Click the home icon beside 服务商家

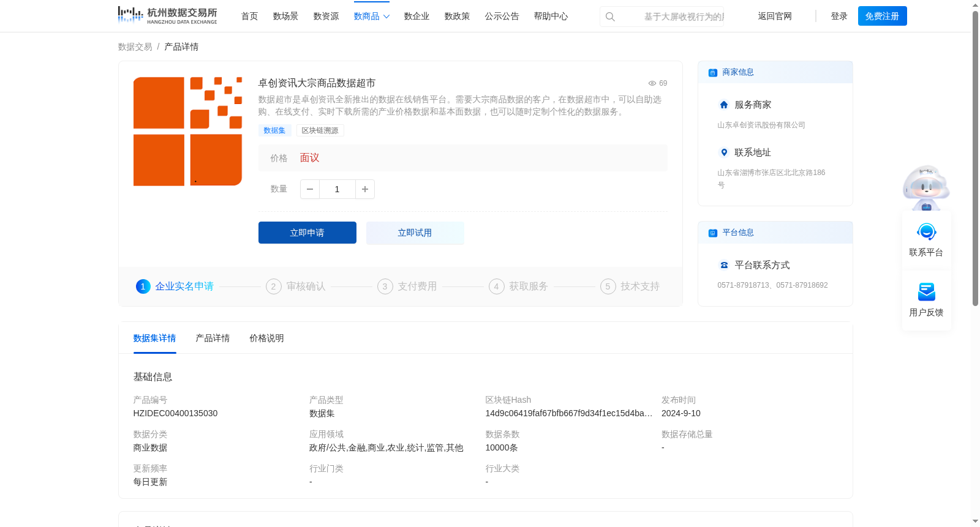click(724, 105)
